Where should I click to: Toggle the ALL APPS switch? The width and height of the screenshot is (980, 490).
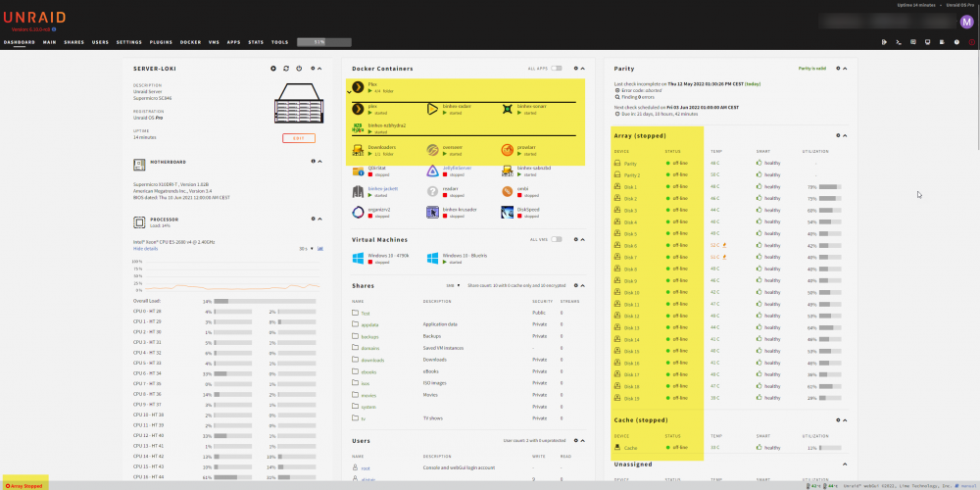click(x=557, y=69)
